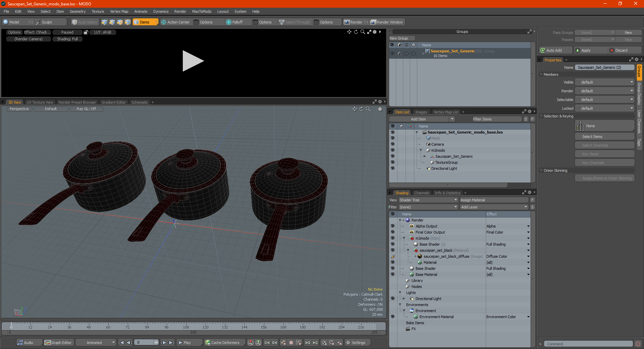Image resolution: width=644 pixels, height=349 pixels.
Task: Click New Group button
Action: coord(402,38)
